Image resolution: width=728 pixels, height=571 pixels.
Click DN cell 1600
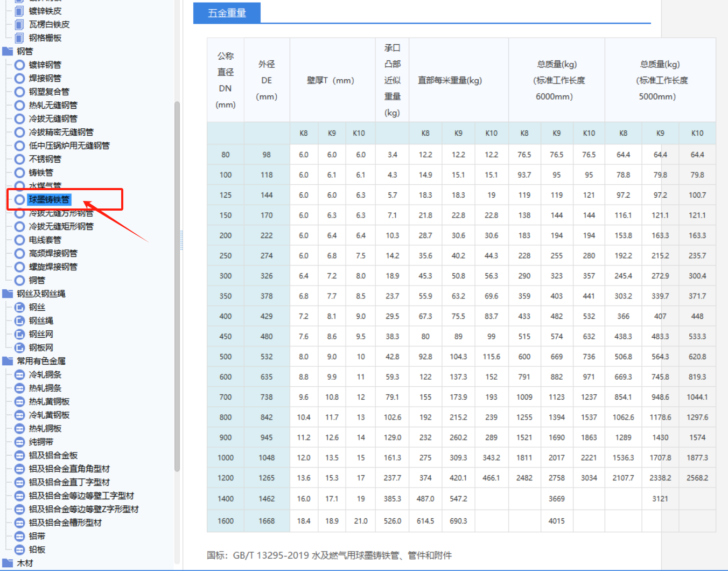[x=226, y=521]
